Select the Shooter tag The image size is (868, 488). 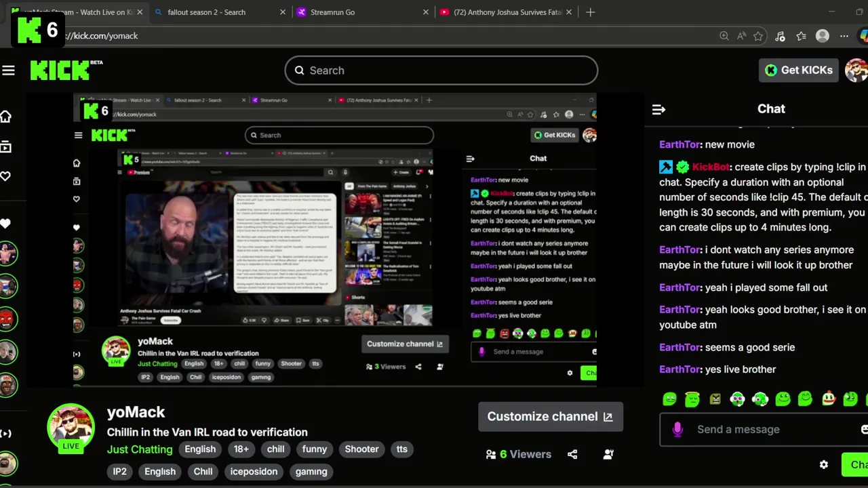pyautogui.click(x=361, y=449)
